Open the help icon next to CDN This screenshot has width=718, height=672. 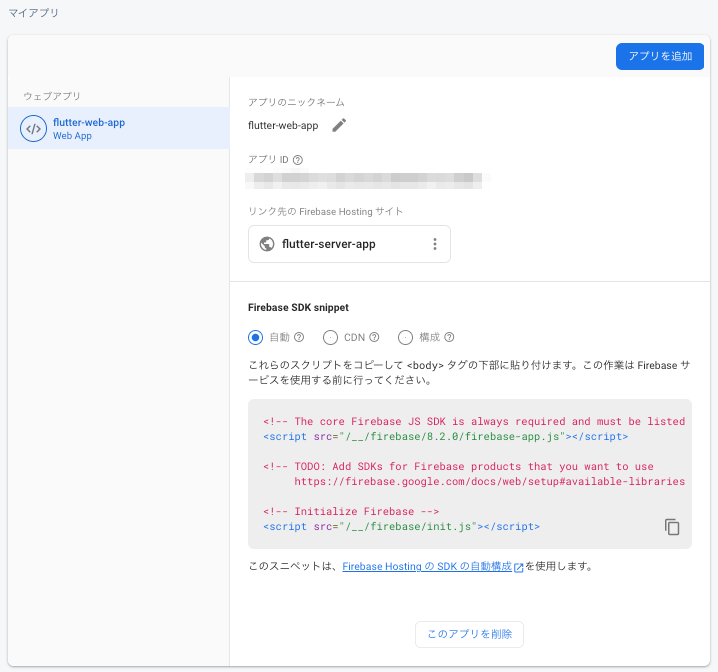tap(374, 337)
